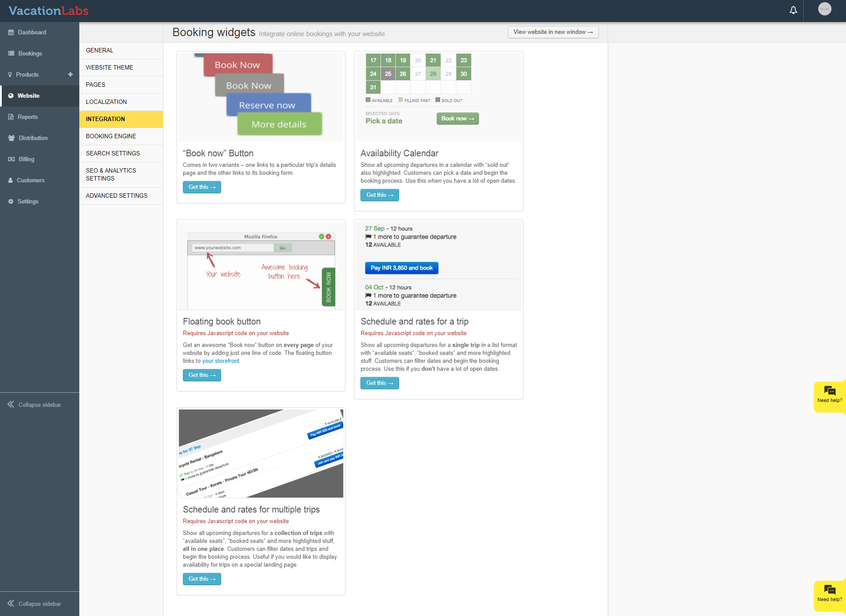Viewport: 846px width, 616px height.
Task: Click the Billing money icon
Action: point(11,159)
